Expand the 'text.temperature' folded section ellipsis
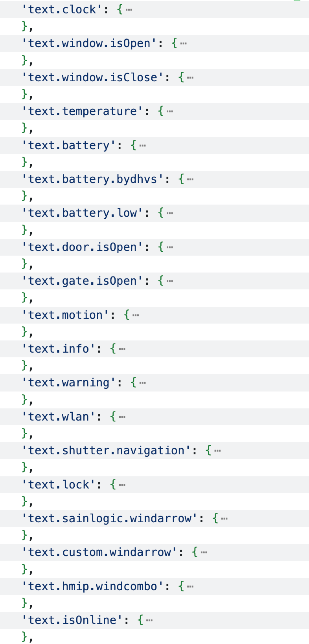 tap(170, 112)
